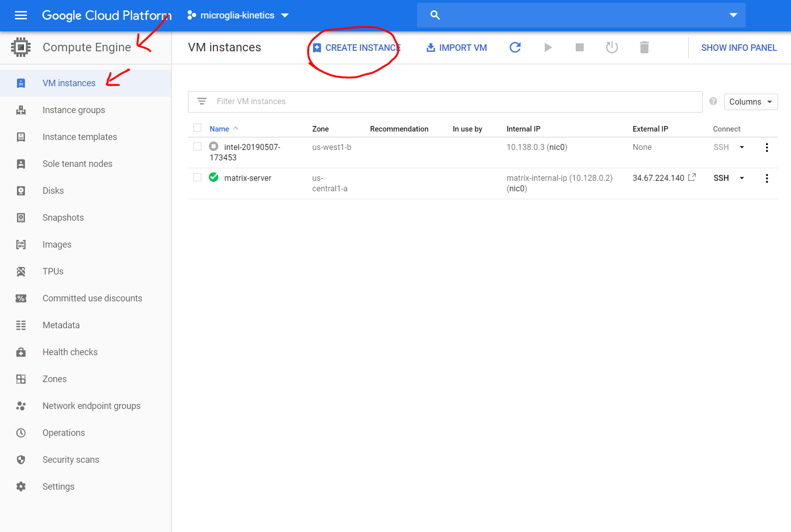The width and height of the screenshot is (791, 532).
Task: Open the intel-20190507-173453 instance link
Action: coord(245,152)
